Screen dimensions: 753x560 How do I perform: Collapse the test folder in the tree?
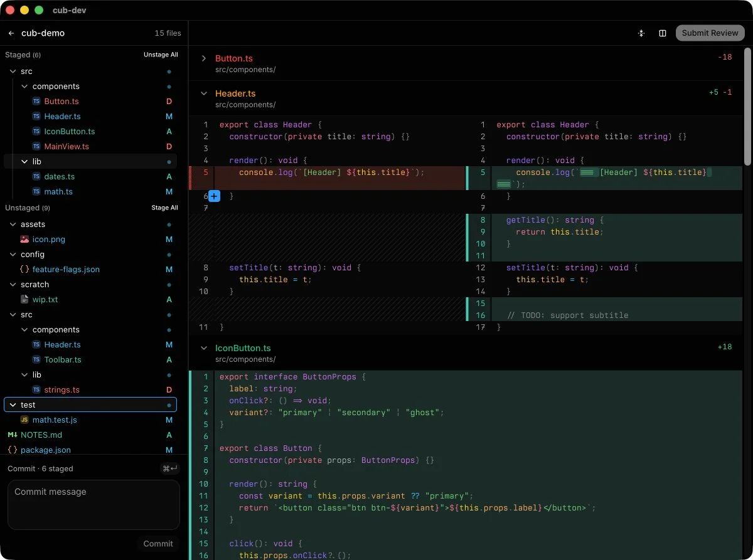point(13,404)
